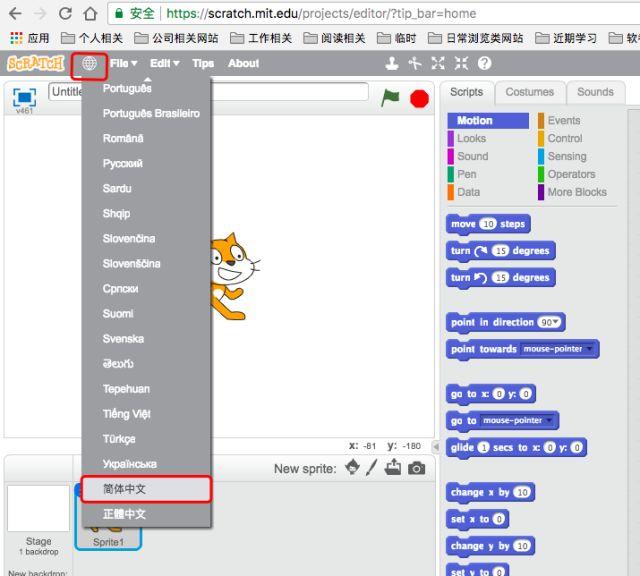Select the More Blocks category
This screenshot has height=576, width=640.
pos(578,192)
